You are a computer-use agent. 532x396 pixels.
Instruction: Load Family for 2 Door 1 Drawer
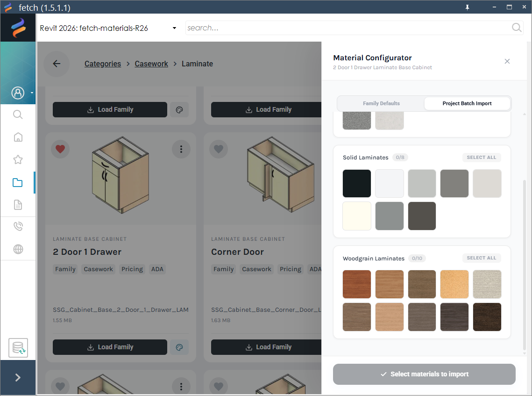click(110, 347)
